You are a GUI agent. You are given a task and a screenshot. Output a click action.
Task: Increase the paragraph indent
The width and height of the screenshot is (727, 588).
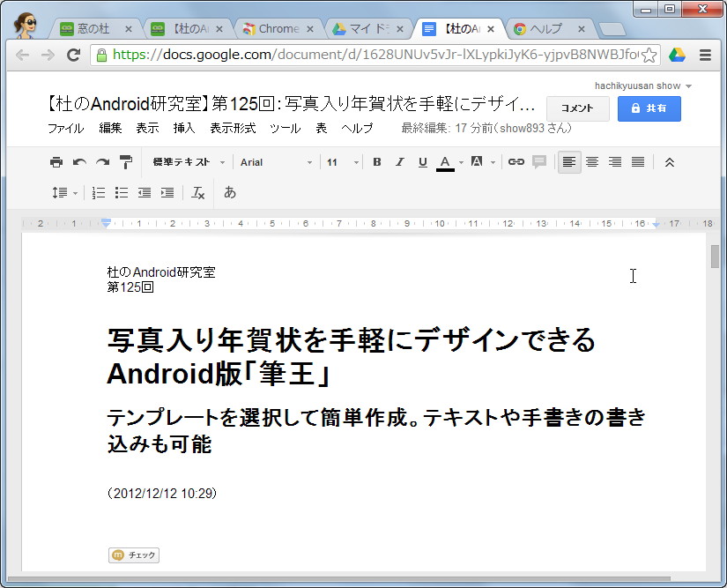pos(167,192)
